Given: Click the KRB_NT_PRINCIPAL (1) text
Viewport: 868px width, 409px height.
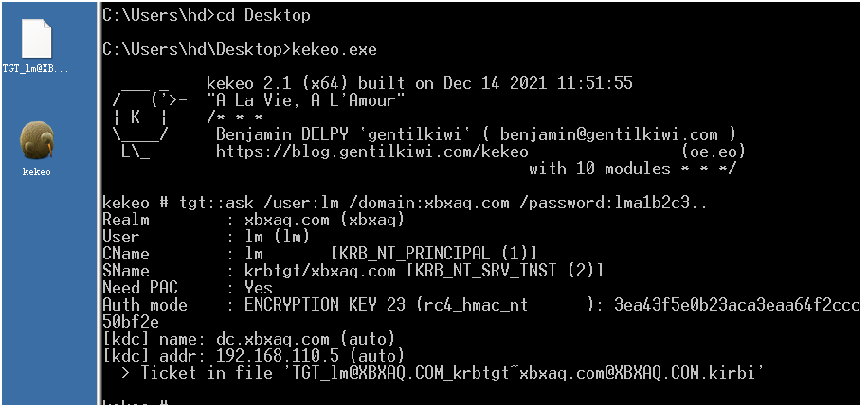Looking at the screenshot, I should [x=433, y=254].
